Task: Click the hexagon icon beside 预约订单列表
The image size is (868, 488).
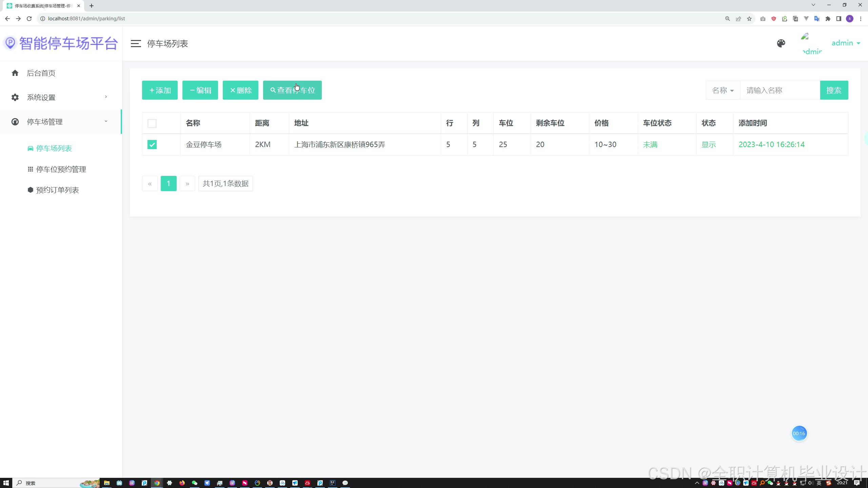Action: point(30,190)
